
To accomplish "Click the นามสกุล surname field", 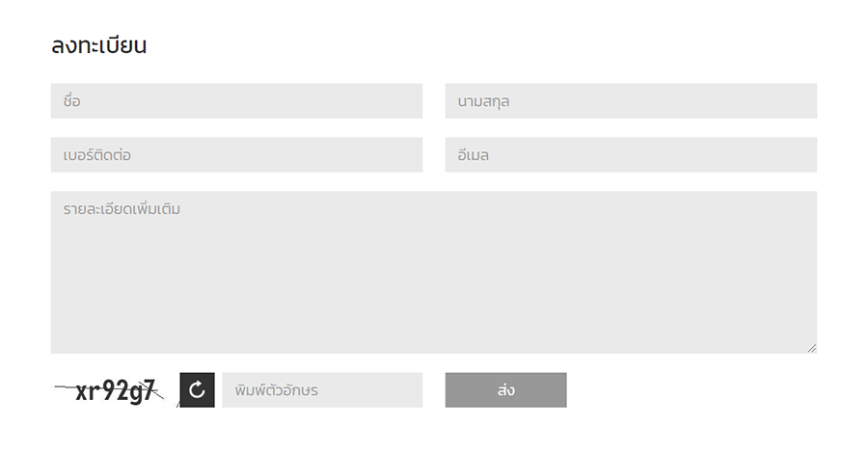I will [x=631, y=101].
